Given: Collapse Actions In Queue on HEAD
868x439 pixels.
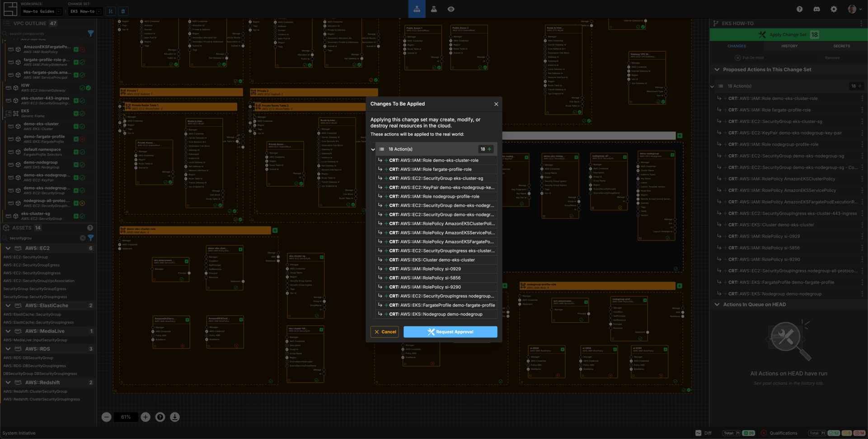Looking at the screenshot, I should pos(717,305).
